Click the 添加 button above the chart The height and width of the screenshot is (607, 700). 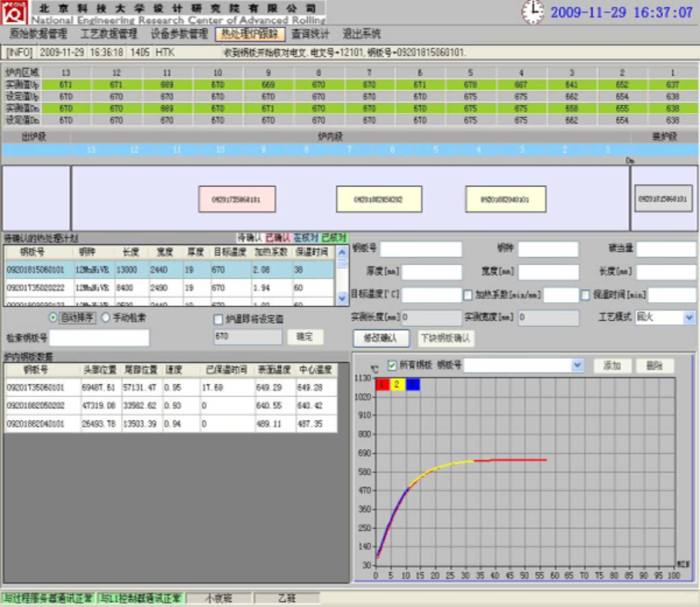tap(612, 366)
